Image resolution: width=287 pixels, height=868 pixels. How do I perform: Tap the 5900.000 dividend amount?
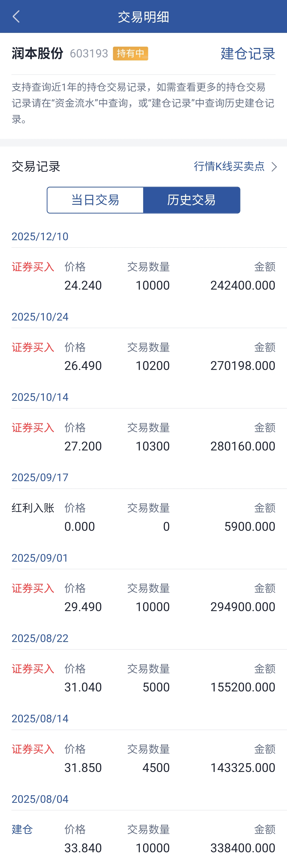(250, 526)
